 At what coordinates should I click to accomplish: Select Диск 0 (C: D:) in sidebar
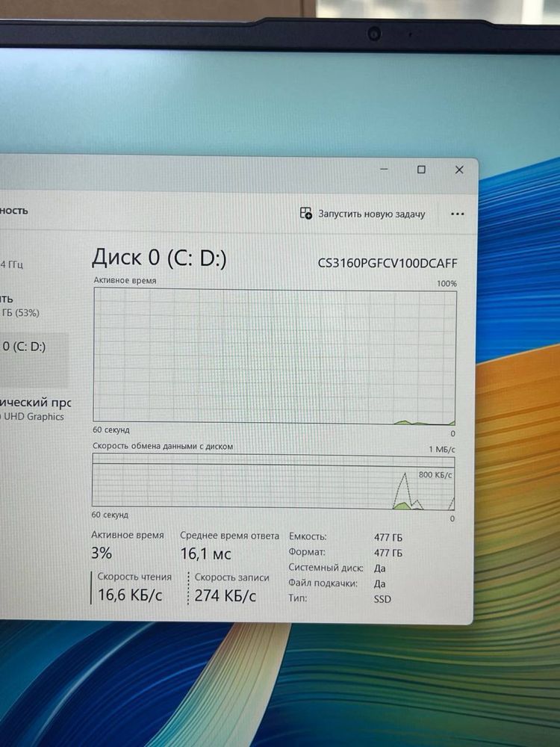34,359
